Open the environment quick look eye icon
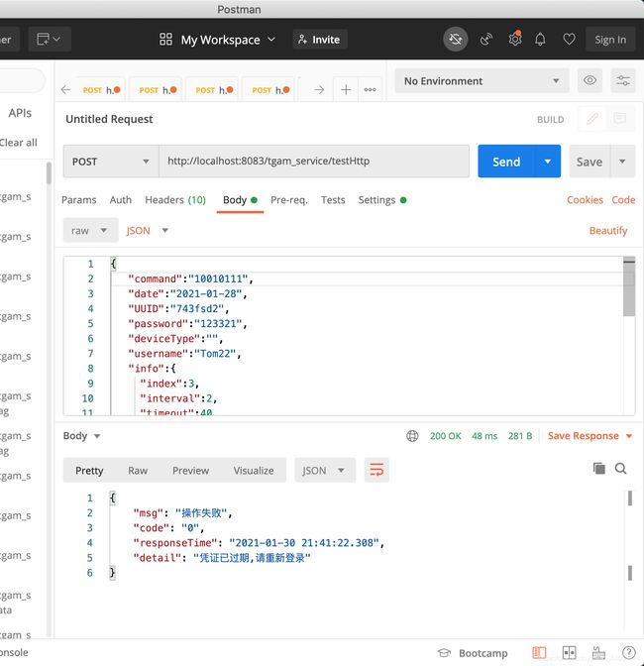Viewport: 644px width, 666px height. click(590, 80)
